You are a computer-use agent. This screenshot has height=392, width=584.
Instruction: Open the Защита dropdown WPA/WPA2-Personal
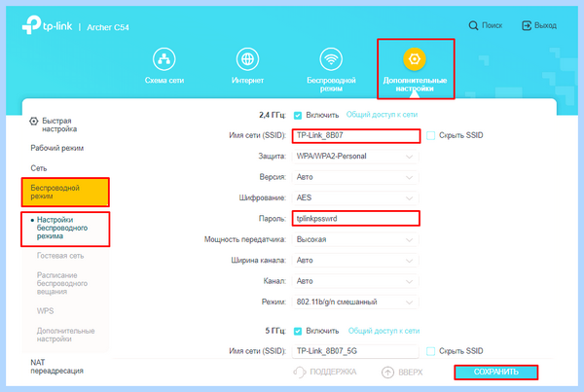[x=355, y=157]
